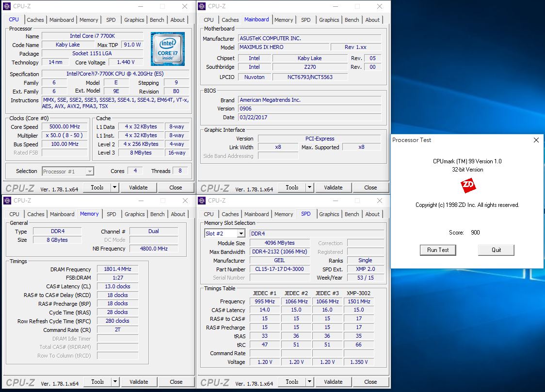Switch to Caches tab in CPU window
The height and width of the screenshot is (392, 545).
pos(35,20)
